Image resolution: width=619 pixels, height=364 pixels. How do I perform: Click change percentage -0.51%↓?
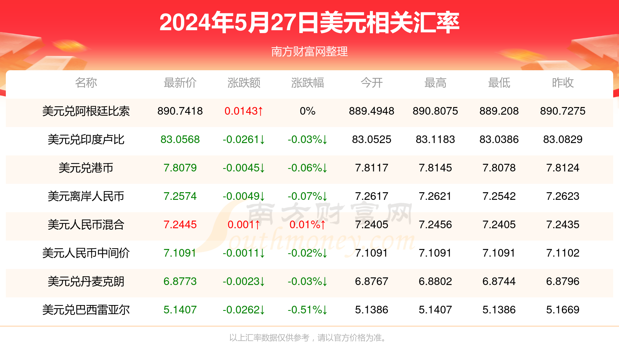pyautogui.click(x=308, y=310)
